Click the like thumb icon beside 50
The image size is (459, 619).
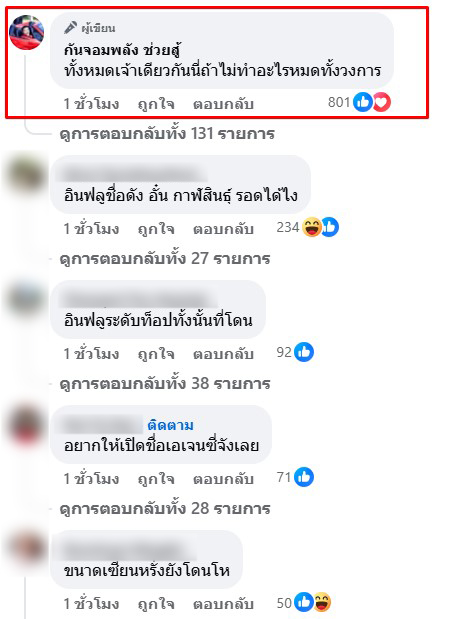(x=304, y=602)
